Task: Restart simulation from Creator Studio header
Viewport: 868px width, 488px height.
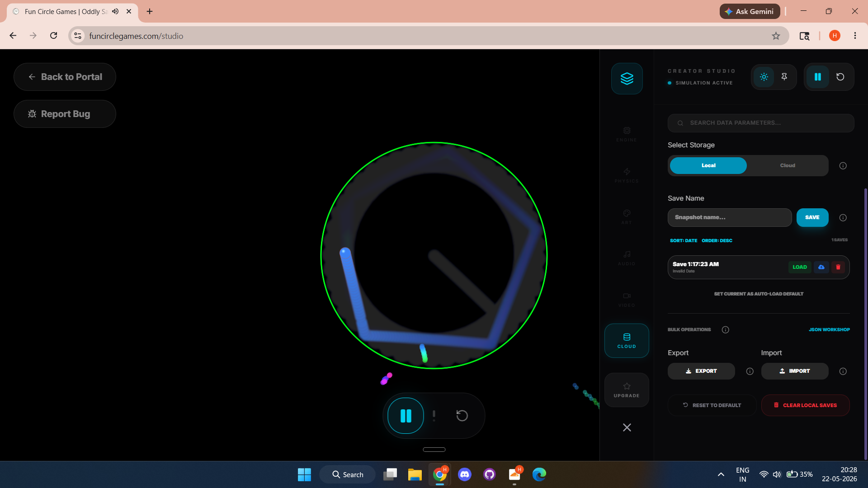Action: [x=840, y=77]
